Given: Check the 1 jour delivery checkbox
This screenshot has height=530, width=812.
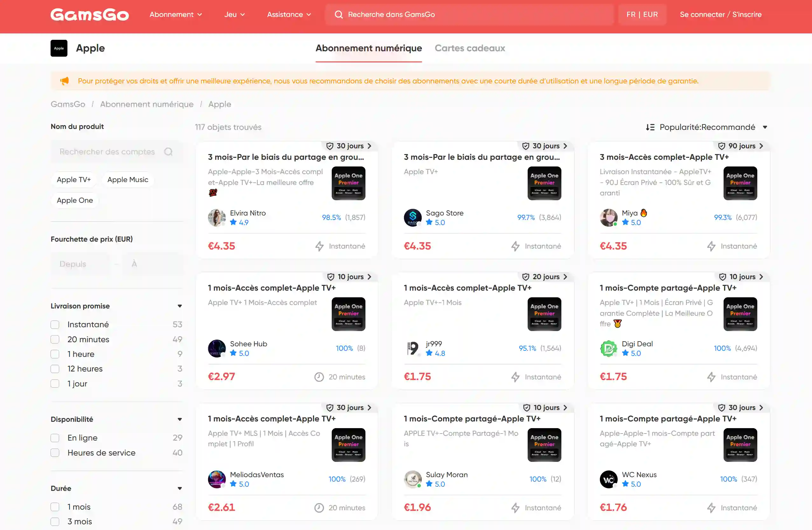Looking at the screenshot, I should [x=55, y=384].
